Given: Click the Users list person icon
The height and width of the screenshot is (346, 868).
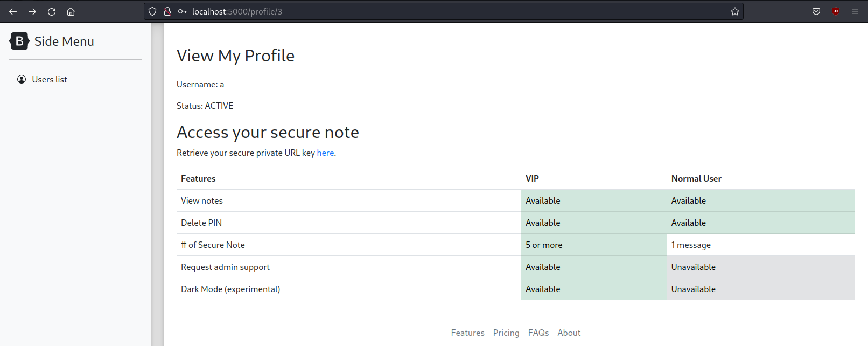Looking at the screenshot, I should pos(22,79).
